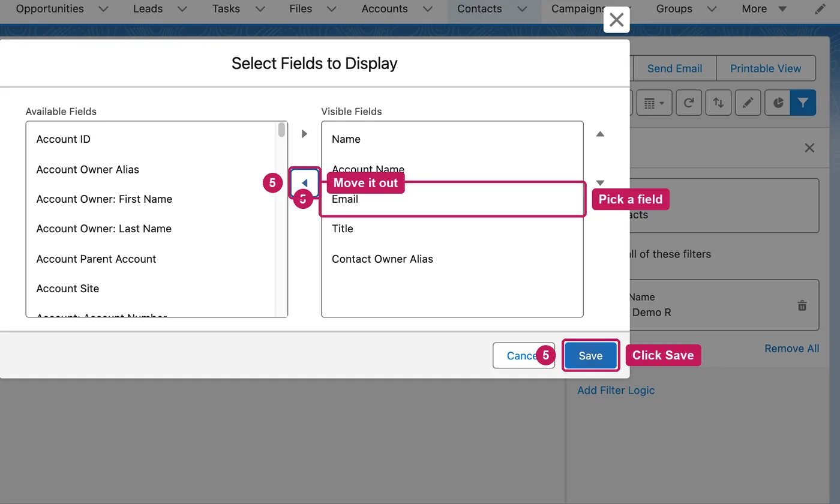Go to the Groups tab

(x=674, y=9)
